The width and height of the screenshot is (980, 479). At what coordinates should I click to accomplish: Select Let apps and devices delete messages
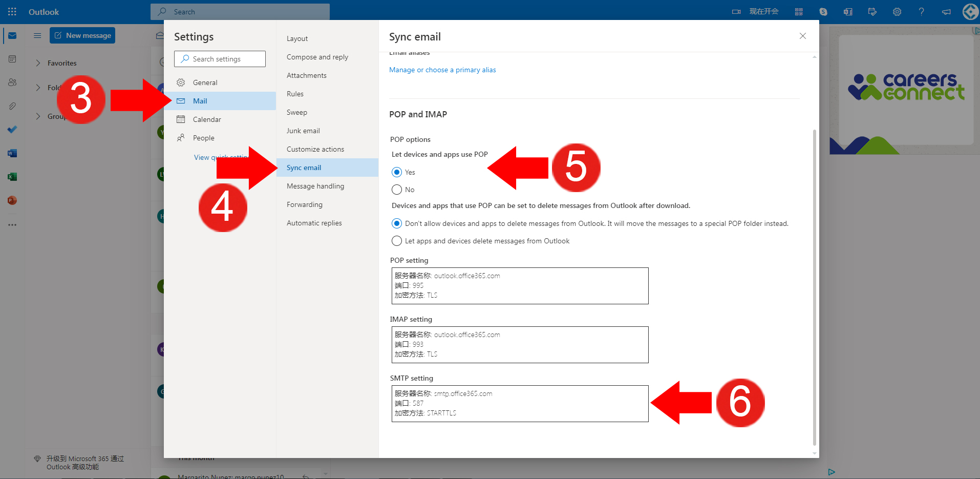tap(397, 241)
